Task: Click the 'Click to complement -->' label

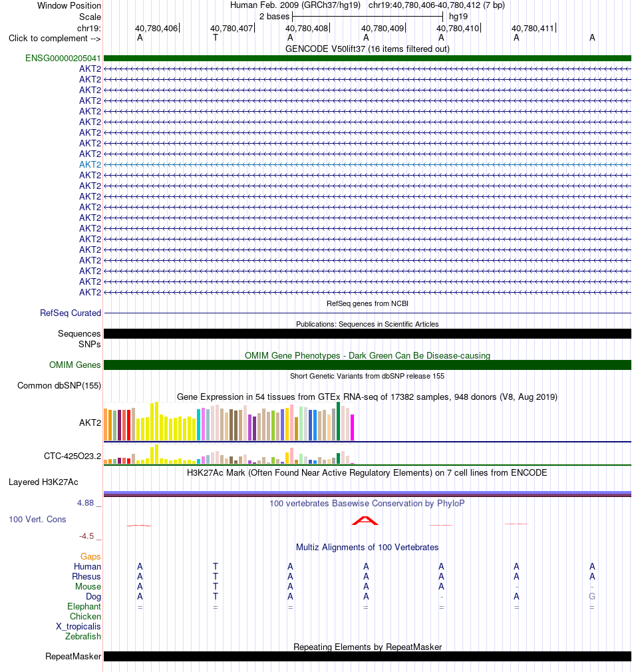Action: (55, 38)
